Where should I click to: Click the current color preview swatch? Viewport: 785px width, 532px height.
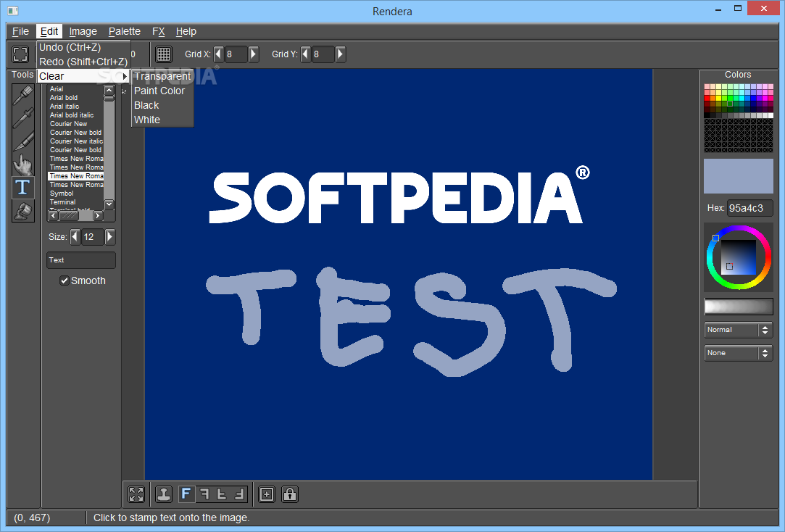[x=739, y=176]
